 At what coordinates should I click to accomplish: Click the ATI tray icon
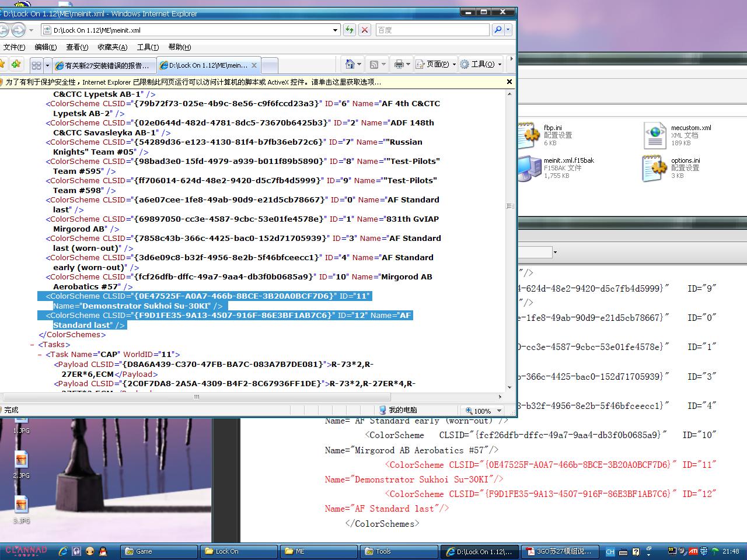click(693, 551)
